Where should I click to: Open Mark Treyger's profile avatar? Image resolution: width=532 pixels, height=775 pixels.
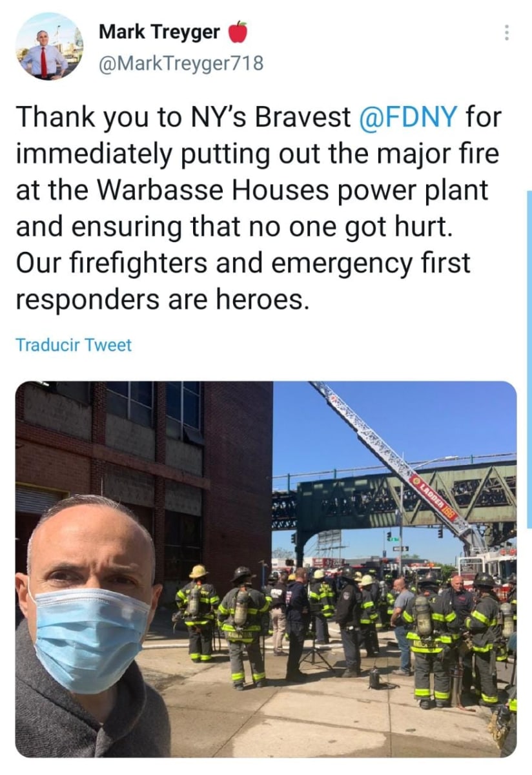[49, 46]
